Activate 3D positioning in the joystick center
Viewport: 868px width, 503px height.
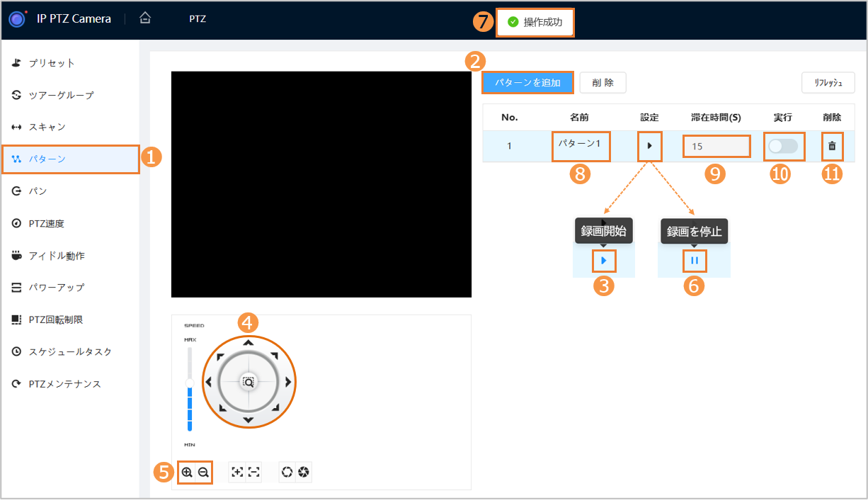tap(248, 382)
